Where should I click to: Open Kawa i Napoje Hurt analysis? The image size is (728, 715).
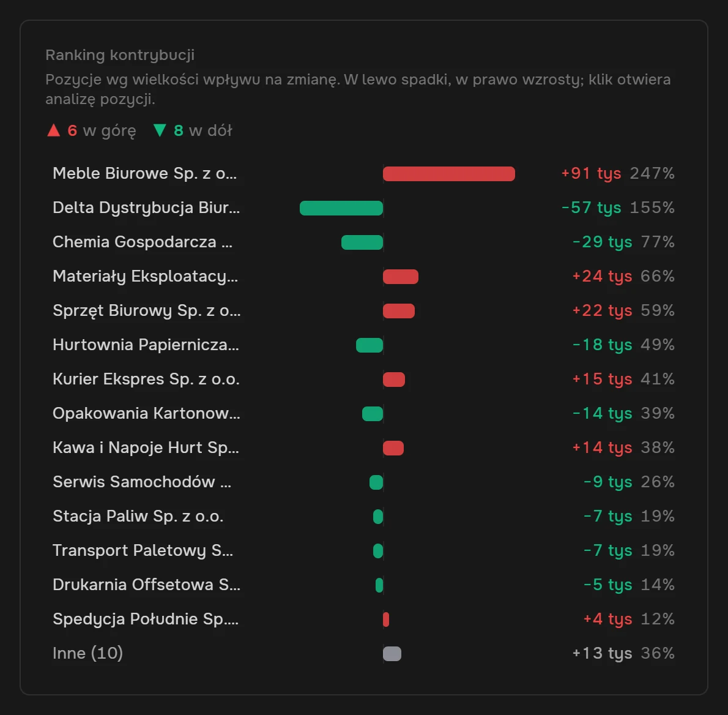pos(363,448)
